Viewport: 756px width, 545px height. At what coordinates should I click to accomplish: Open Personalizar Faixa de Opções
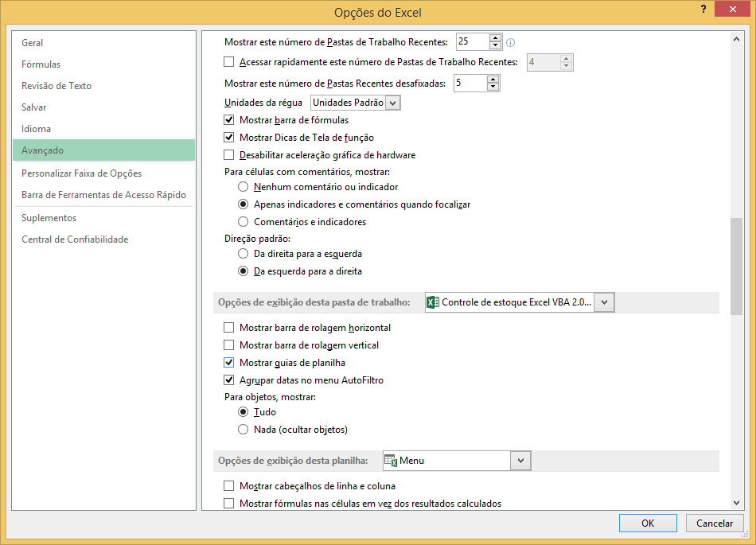(103, 173)
